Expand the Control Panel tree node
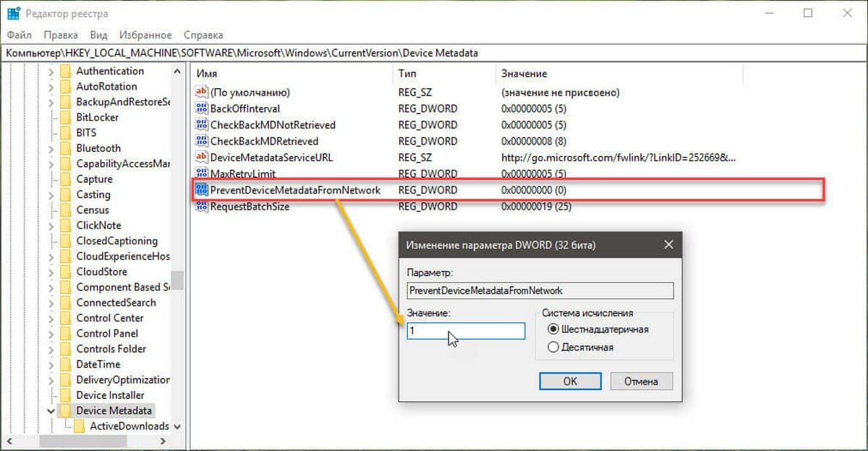Image resolution: width=868 pixels, height=451 pixels. point(51,333)
